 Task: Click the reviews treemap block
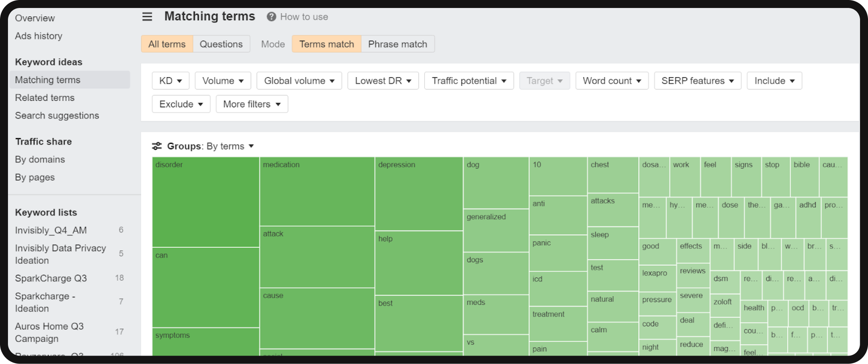pos(693,275)
